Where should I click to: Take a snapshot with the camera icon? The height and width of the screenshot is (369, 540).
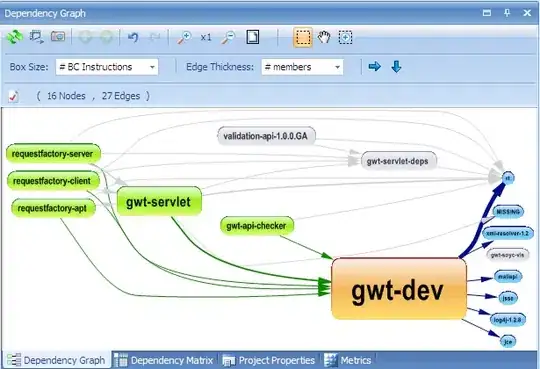(58, 37)
